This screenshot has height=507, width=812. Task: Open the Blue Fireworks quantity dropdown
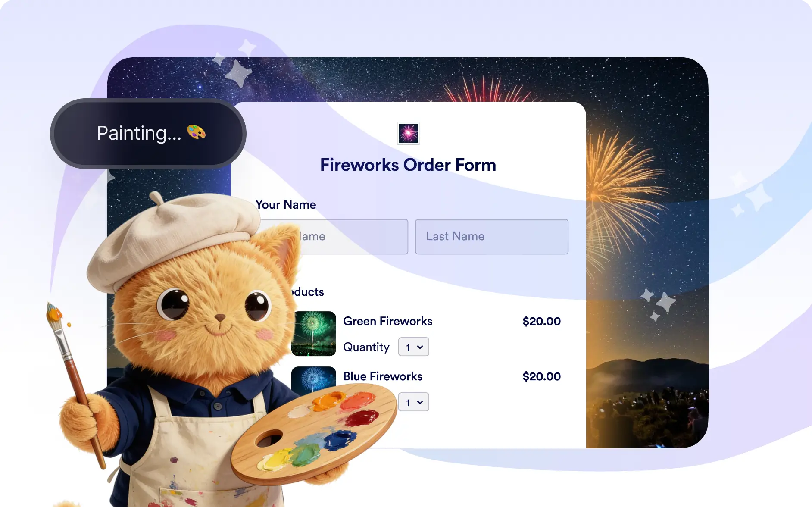point(414,402)
